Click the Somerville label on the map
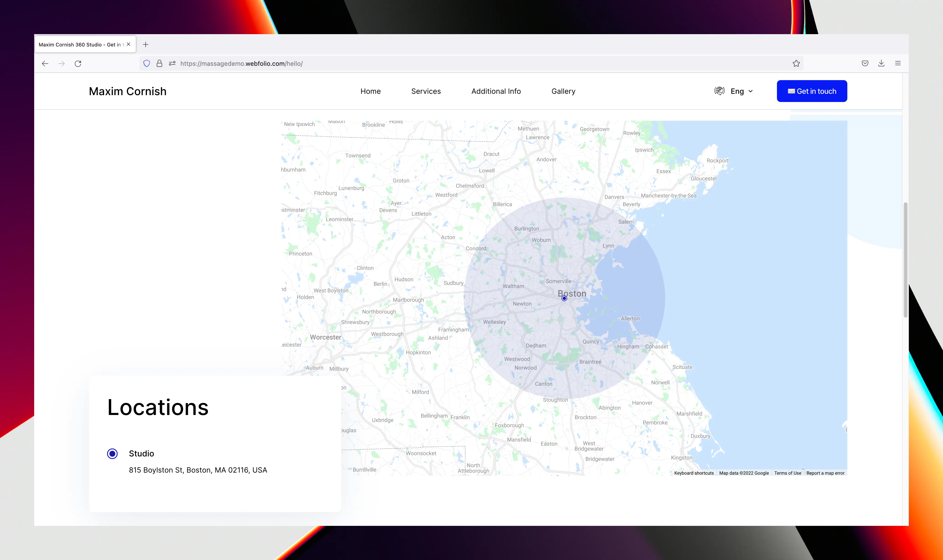The width and height of the screenshot is (943, 560). tap(558, 281)
